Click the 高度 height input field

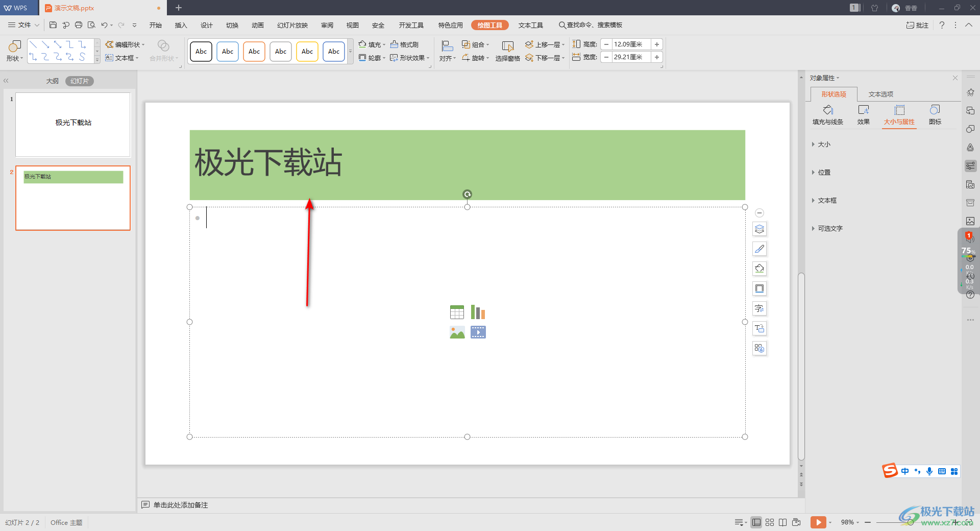631,44
